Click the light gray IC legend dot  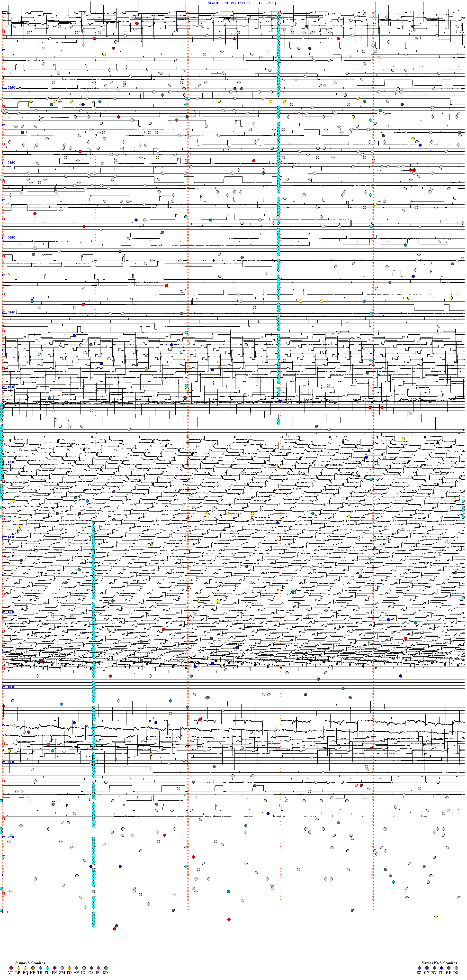84,968
